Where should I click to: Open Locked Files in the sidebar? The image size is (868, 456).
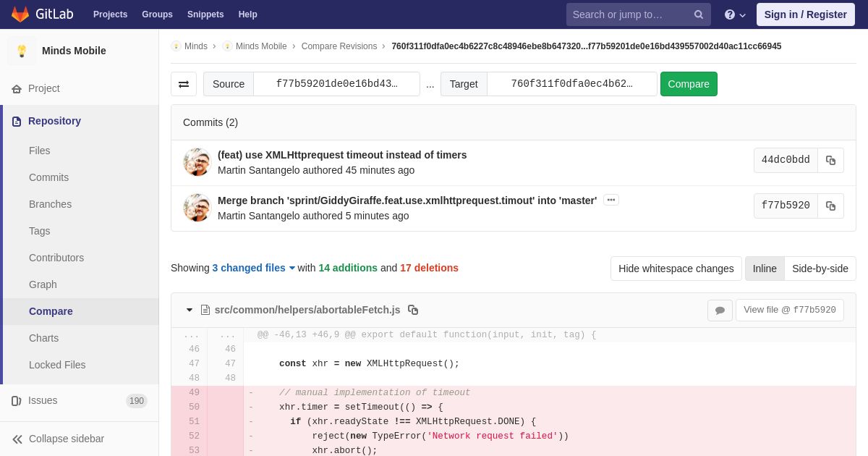click(x=57, y=365)
